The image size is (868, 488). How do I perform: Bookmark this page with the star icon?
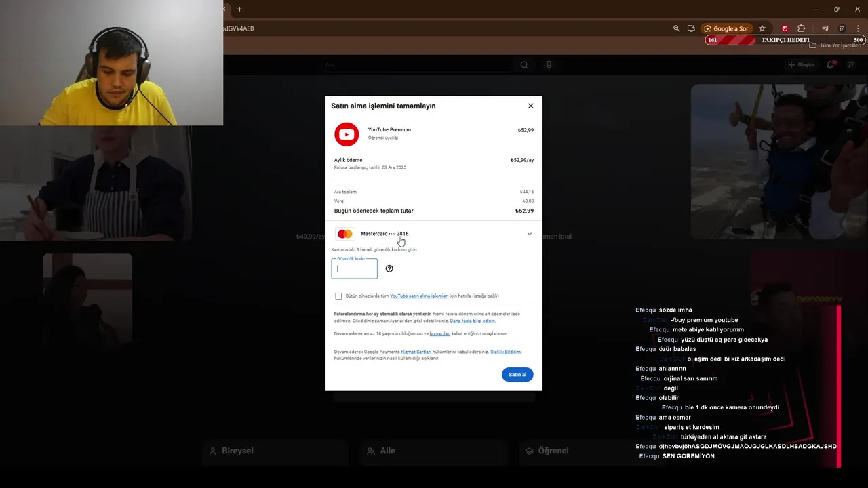762,28
